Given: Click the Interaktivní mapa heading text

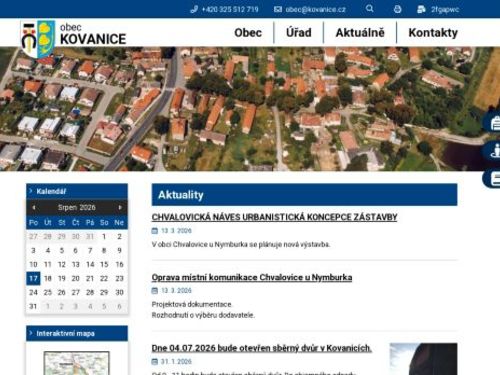Looking at the screenshot, I should [65, 333].
